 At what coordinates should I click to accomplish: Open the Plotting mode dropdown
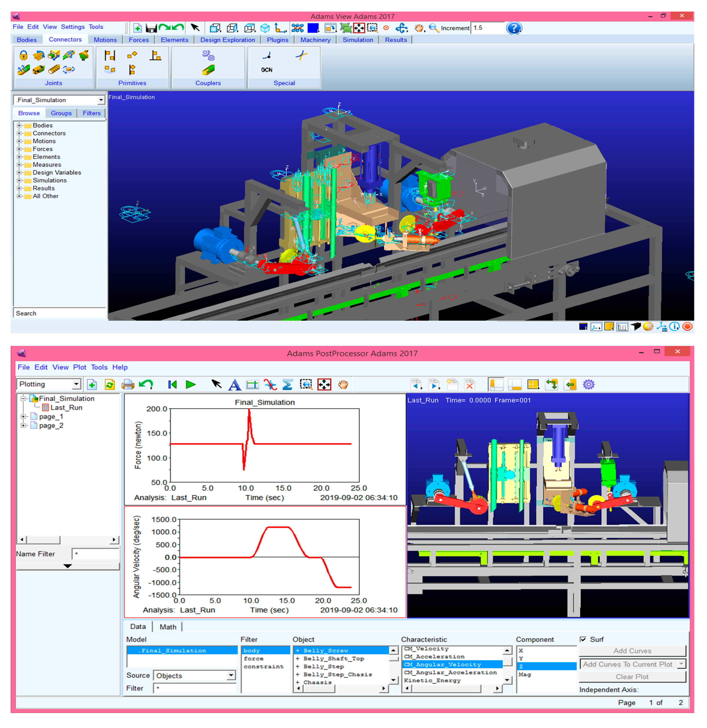76,384
